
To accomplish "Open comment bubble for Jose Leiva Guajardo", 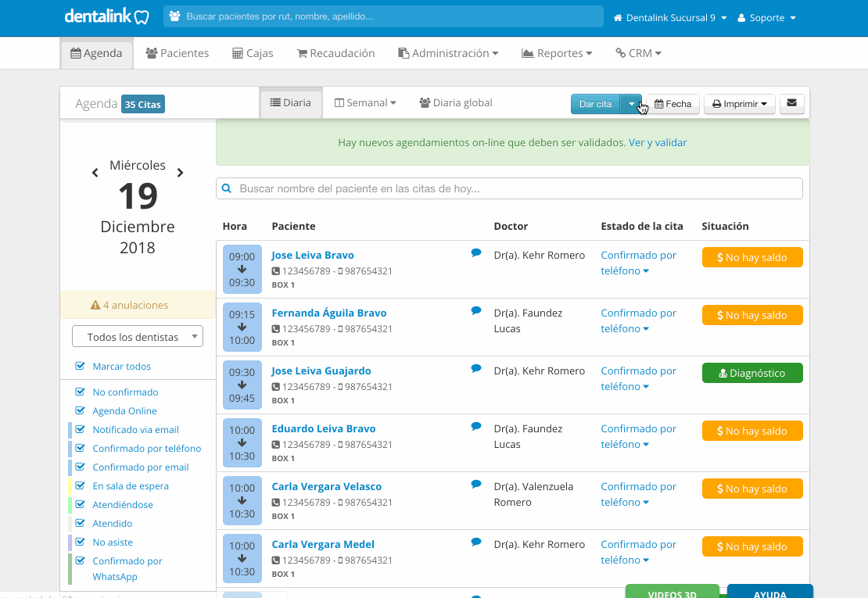I will pyautogui.click(x=476, y=368).
